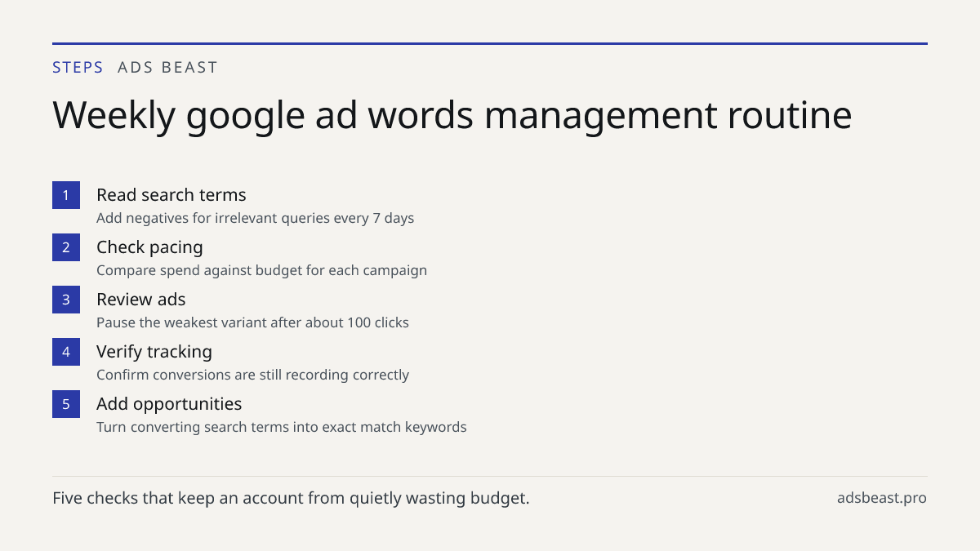Click 'Compare spend against budget for each campaign'
The width and height of the screenshot is (980, 551).
click(261, 271)
